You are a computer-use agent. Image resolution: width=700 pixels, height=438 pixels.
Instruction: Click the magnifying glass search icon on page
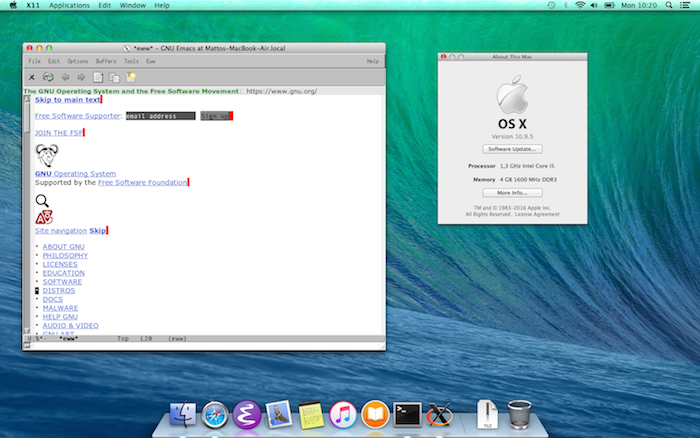coord(42,200)
